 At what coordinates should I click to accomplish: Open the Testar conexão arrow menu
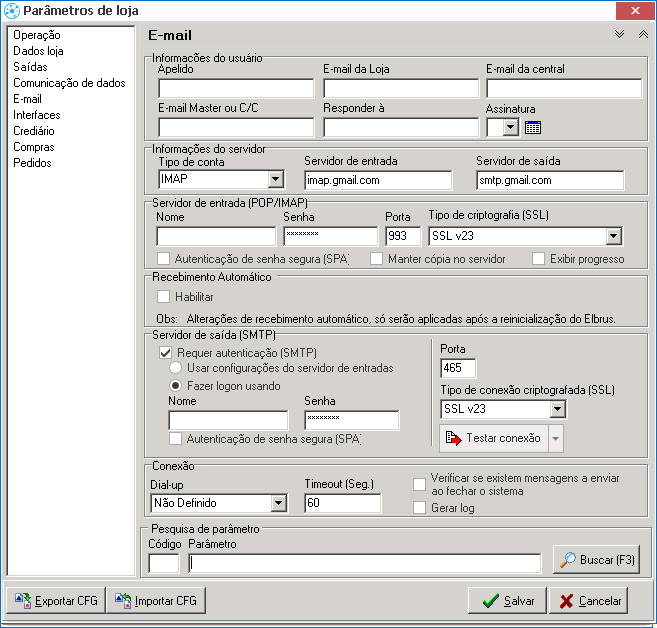pos(556,438)
